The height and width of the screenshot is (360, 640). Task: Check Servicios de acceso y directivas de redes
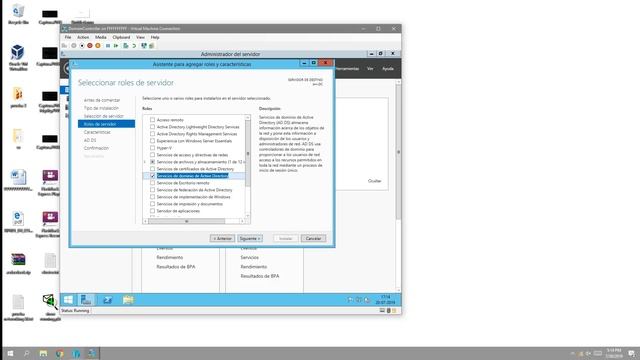point(152,155)
